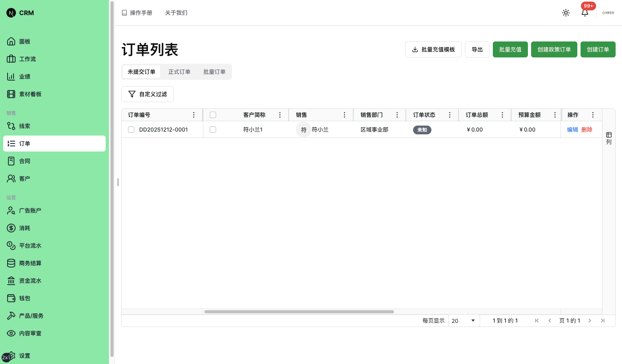
Task: Open the 业绩 performance page
Action: click(24, 76)
